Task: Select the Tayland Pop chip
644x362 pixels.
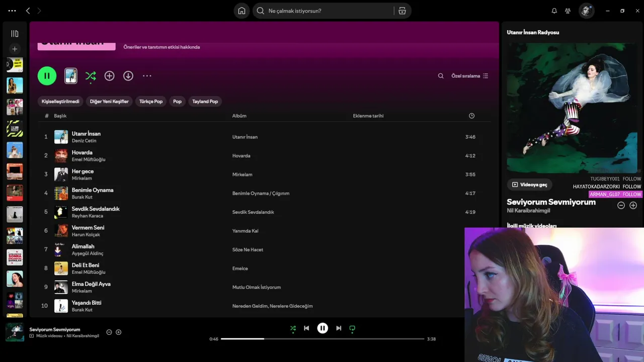Action: tap(205, 102)
